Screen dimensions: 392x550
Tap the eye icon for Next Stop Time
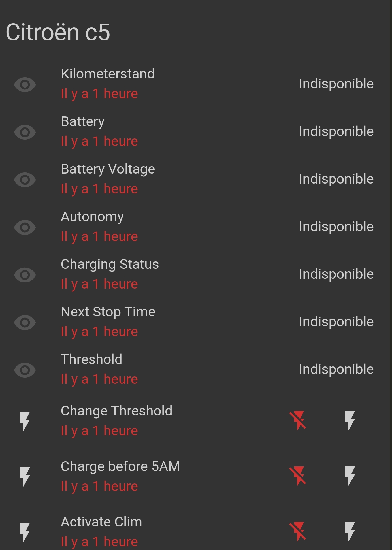(25, 322)
